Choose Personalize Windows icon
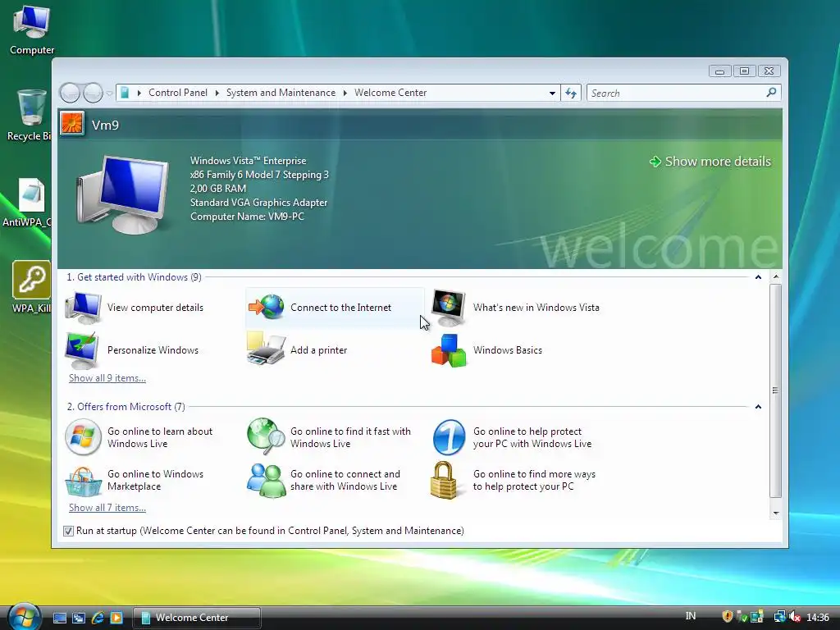 pos(81,350)
